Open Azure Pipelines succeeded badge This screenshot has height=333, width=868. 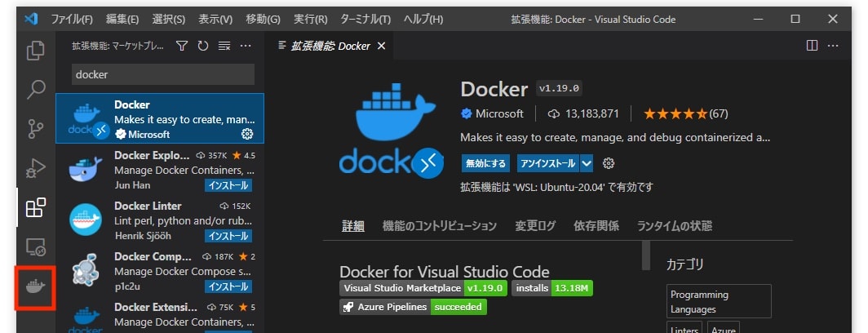click(x=413, y=307)
